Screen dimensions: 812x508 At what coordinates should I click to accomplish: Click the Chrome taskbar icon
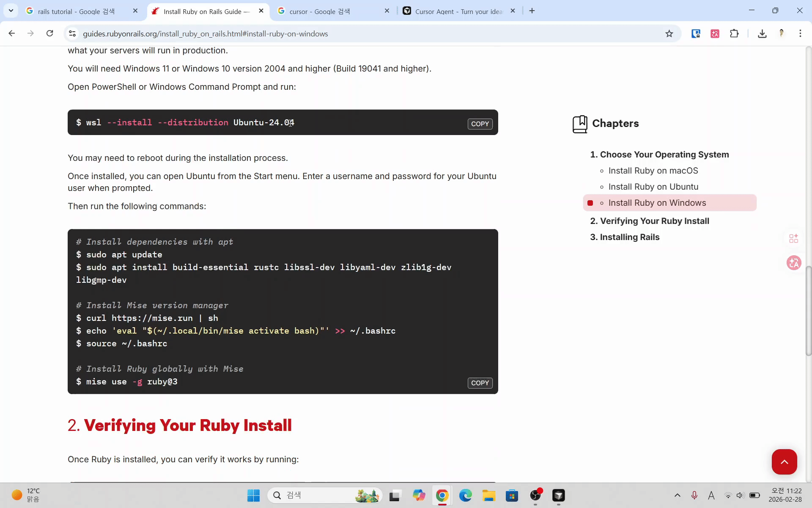point(442,495)
